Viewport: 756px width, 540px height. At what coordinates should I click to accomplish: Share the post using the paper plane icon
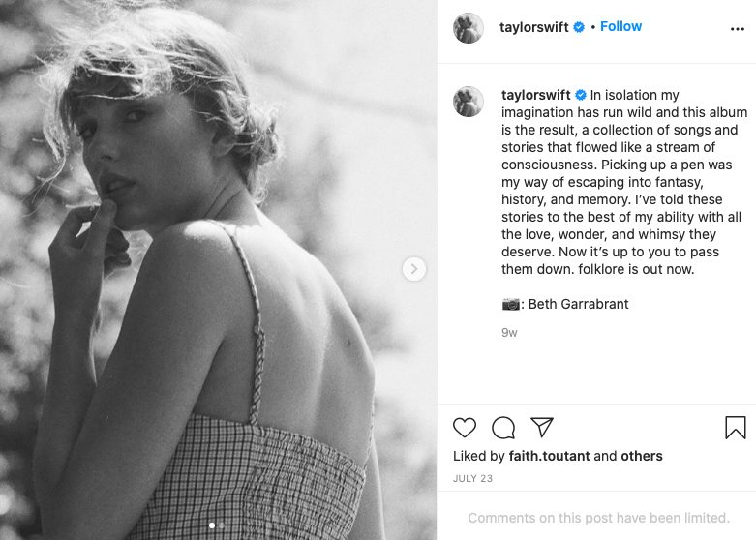click(x=542, y=428)
